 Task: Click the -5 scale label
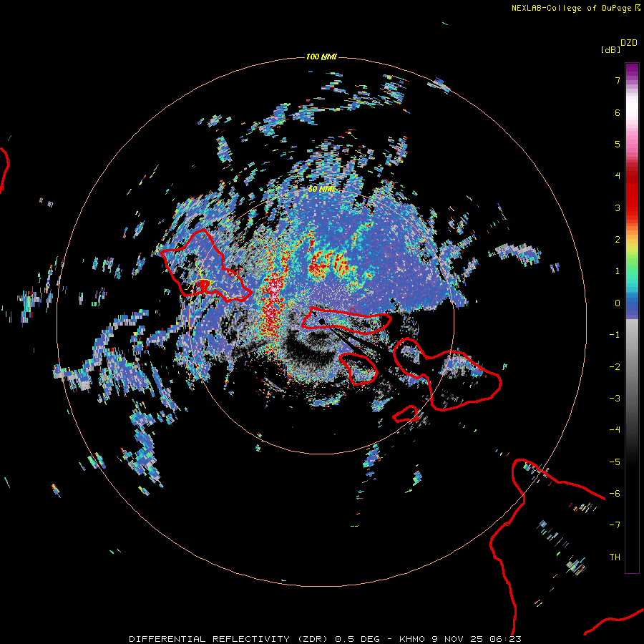coord(615,462)
